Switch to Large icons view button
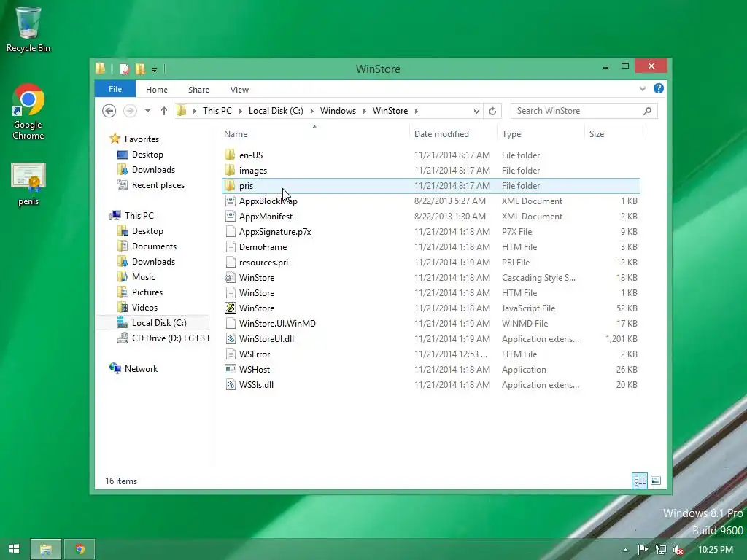 [x=656, y=481]
